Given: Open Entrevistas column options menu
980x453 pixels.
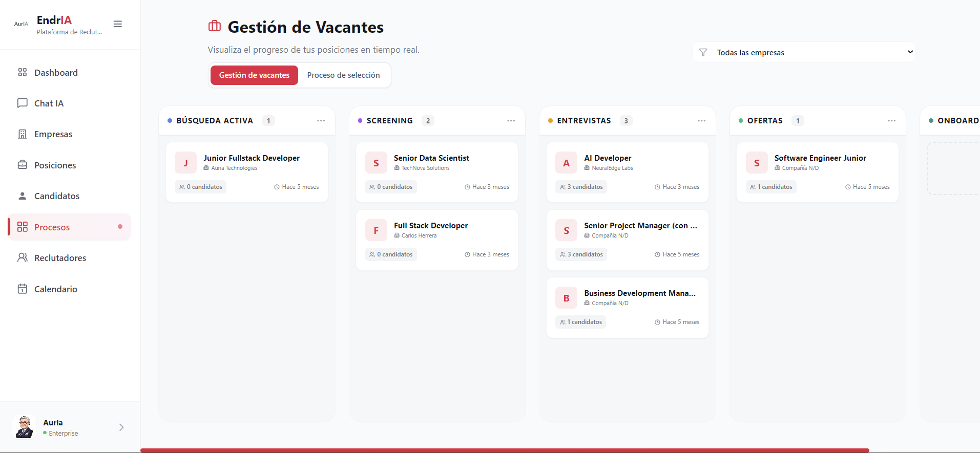Looking at the screenshot, I should click(702, 121).
